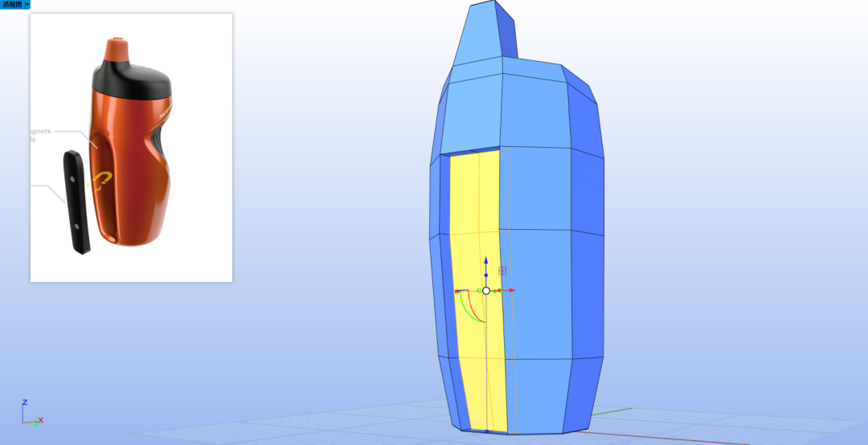Click the red X-axis move arrow tip
This screenshot has height=445, width=868.
pos(513,290)
